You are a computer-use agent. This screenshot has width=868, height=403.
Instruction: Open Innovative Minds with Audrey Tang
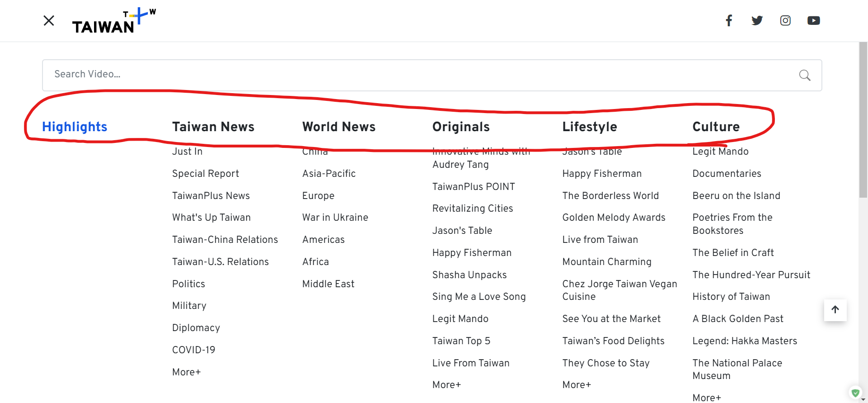coord(481,158)
